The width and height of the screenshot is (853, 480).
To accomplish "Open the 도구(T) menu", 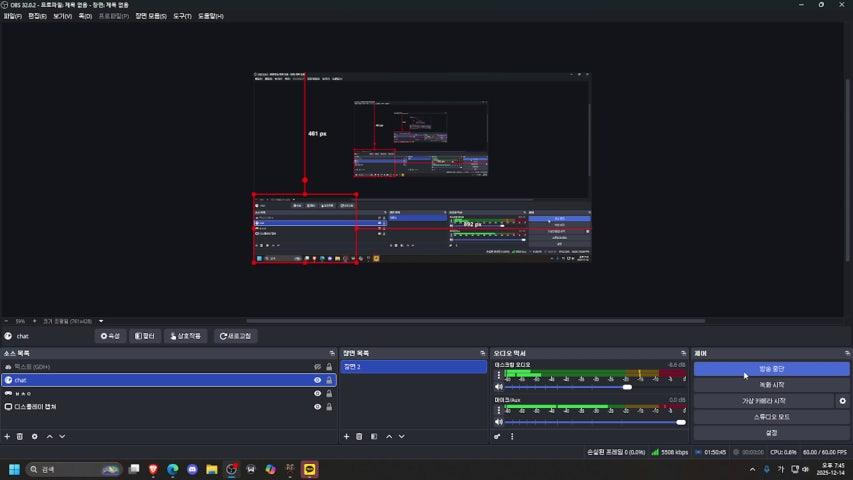I will pyautogui.click(x=183, y=16).
